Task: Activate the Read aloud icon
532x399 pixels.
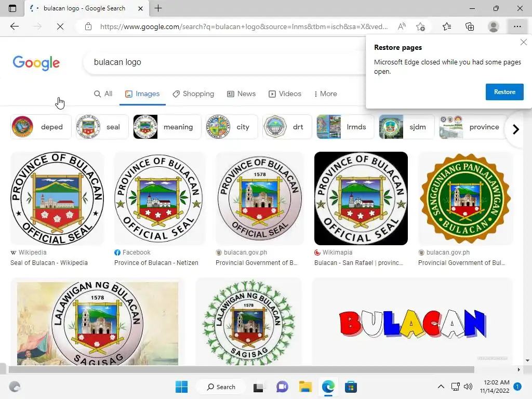Action: click(402, 26)
